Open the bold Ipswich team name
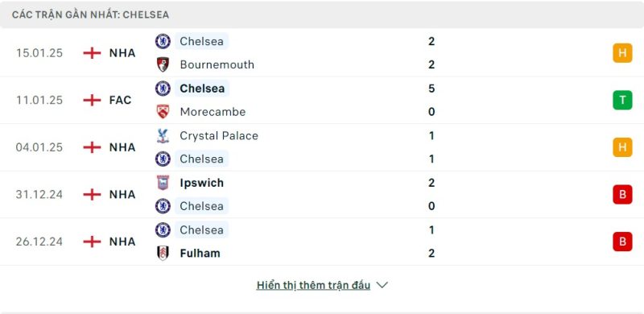The image size is (644, 314). [x=202, y=183]
